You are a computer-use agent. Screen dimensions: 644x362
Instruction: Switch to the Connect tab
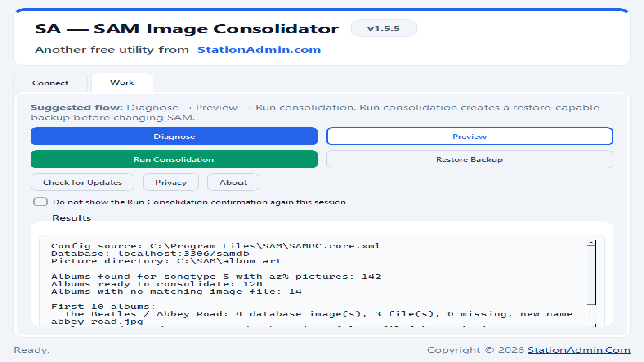pos(50,83)
